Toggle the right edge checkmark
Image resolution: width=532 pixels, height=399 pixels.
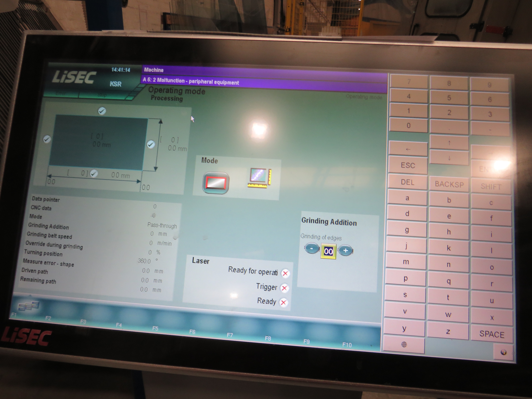tap(151, 144)
